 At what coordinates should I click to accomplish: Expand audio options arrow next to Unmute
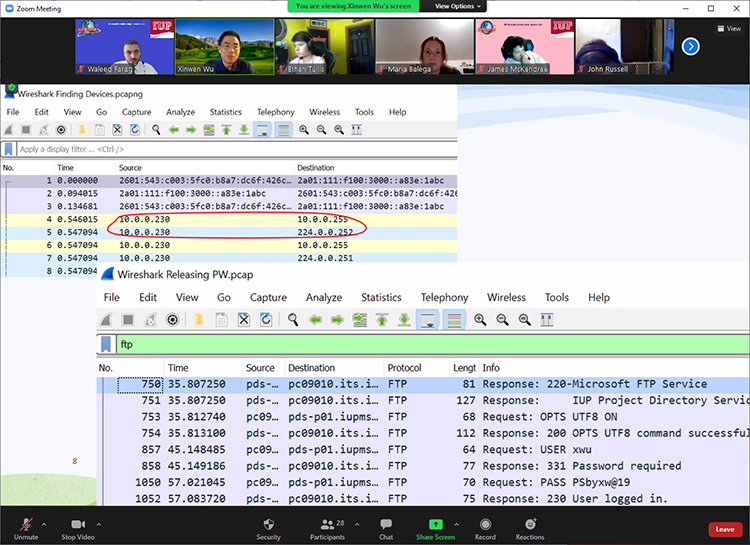tap(44, 524)
